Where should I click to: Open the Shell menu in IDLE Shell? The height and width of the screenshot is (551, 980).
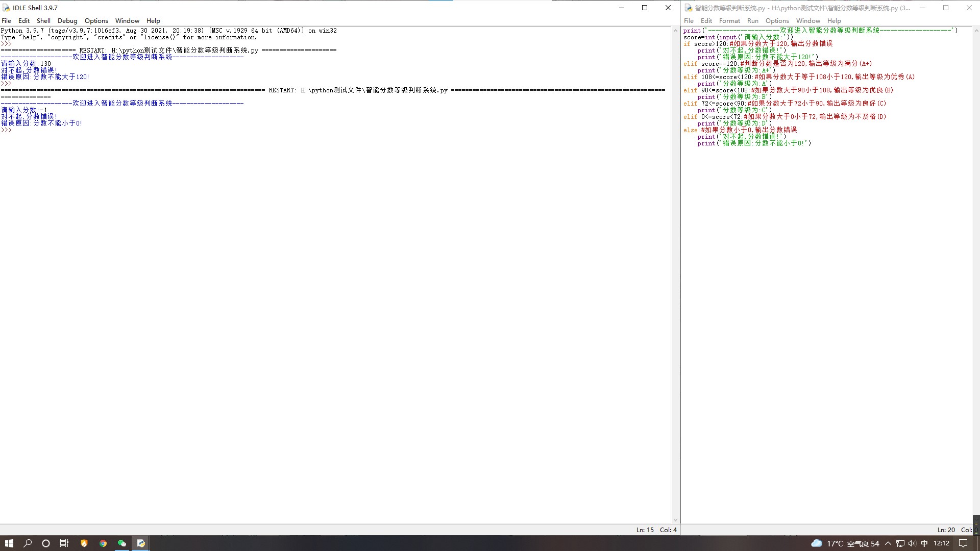[43, 21]
